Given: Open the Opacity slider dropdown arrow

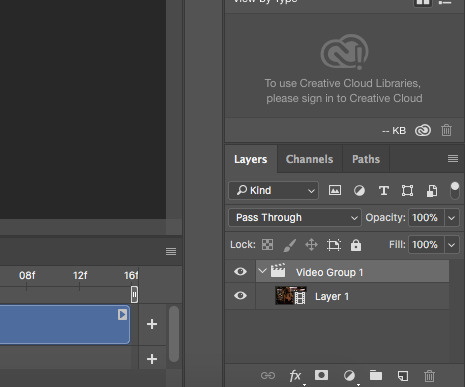Looking at the screenshot, I should tap(451, 218).
